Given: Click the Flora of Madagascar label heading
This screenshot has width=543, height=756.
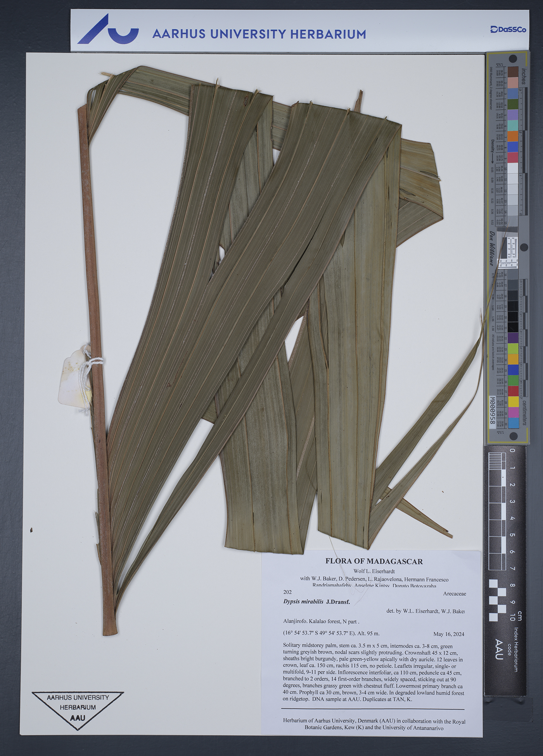Looking at the screenshot, I should point(374,561).
